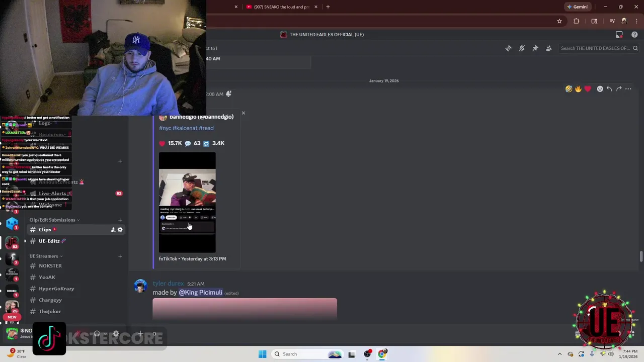React with laughing emoji
This screenshot has height=362, width=644.
tap(569, 89)
